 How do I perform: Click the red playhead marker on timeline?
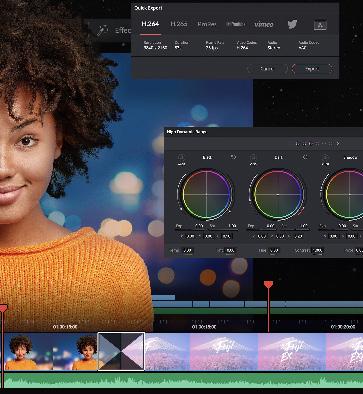pos(268,284)
